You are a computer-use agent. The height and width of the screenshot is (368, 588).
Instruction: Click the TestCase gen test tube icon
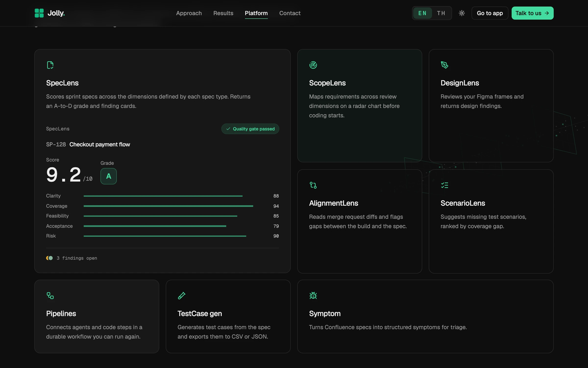click(182, 296)
